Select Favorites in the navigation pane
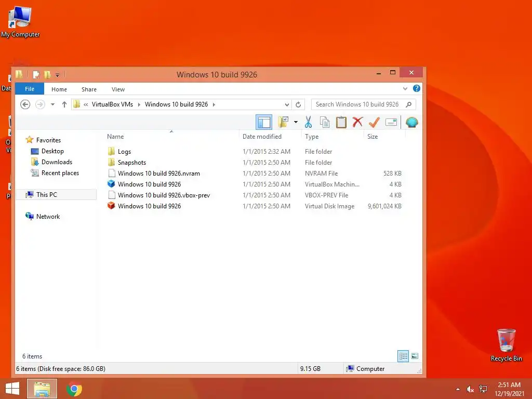Viewport: 532px width, 399px height. click(x=48, y=140)
